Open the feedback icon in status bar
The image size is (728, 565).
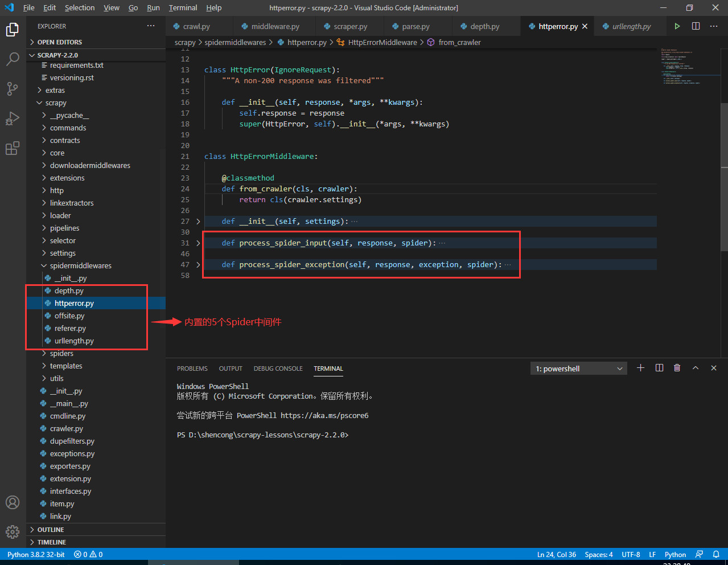coord(699,554)
